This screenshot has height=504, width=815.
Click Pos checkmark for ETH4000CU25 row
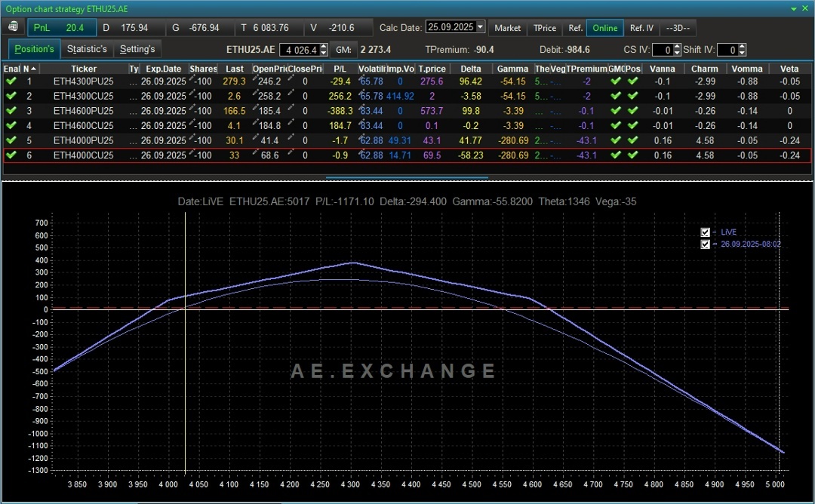point(632,155)
